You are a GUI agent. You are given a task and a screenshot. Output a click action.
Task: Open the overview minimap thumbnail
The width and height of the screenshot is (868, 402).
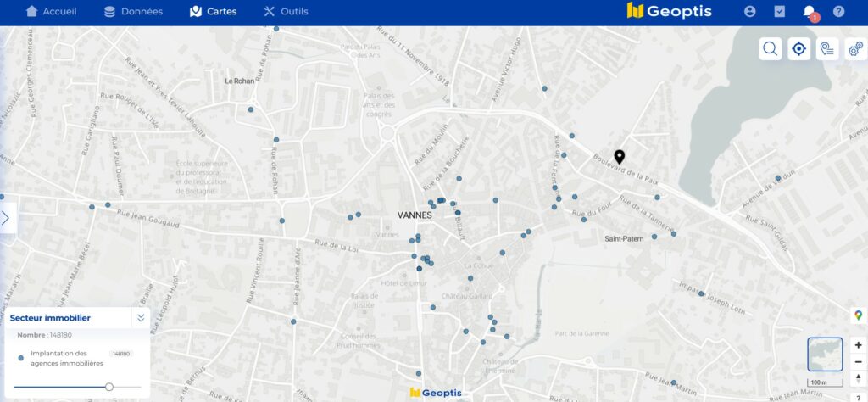coord(825,355)
